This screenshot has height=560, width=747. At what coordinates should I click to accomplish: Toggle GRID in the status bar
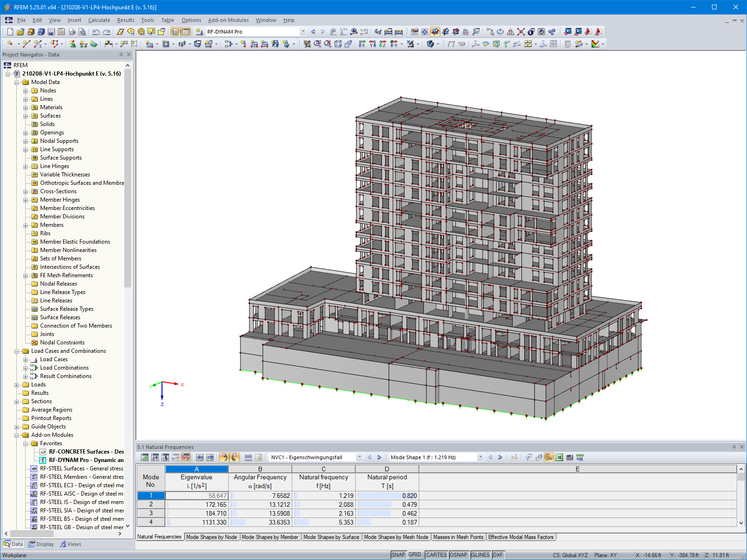[414, 555]
